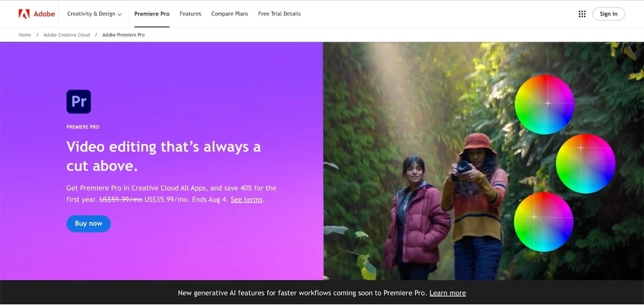Navigate to Home breadcrumb
The image size is (644, 306).
pyautogui.click(x=25, y=35)
